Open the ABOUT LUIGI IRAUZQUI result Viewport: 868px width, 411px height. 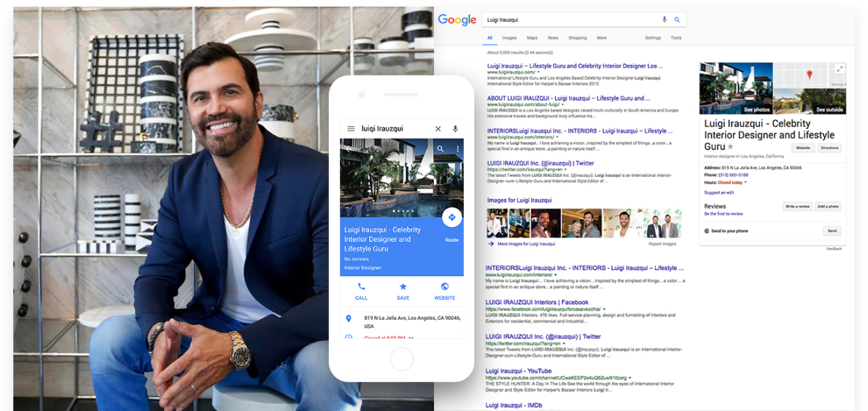click(568, 98)
